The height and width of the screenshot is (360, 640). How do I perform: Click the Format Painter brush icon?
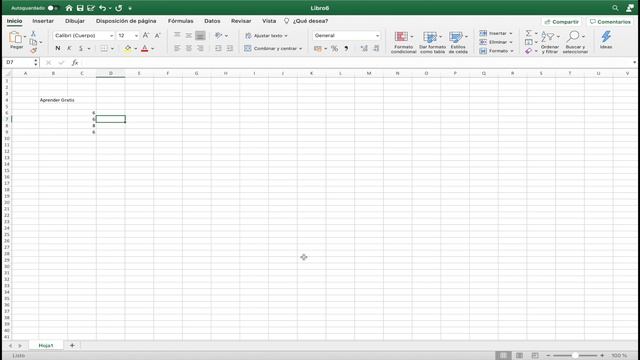click(33, 50)
